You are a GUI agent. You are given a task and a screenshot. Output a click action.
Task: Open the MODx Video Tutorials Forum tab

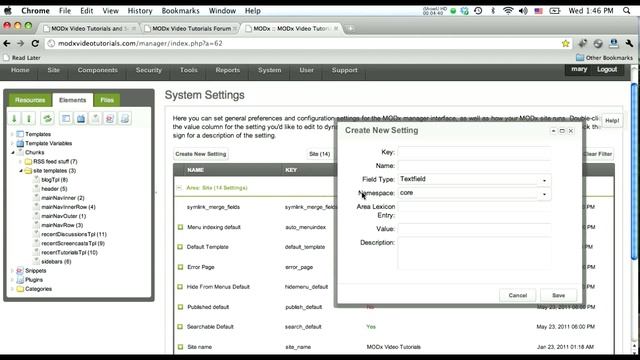[191, 29]
